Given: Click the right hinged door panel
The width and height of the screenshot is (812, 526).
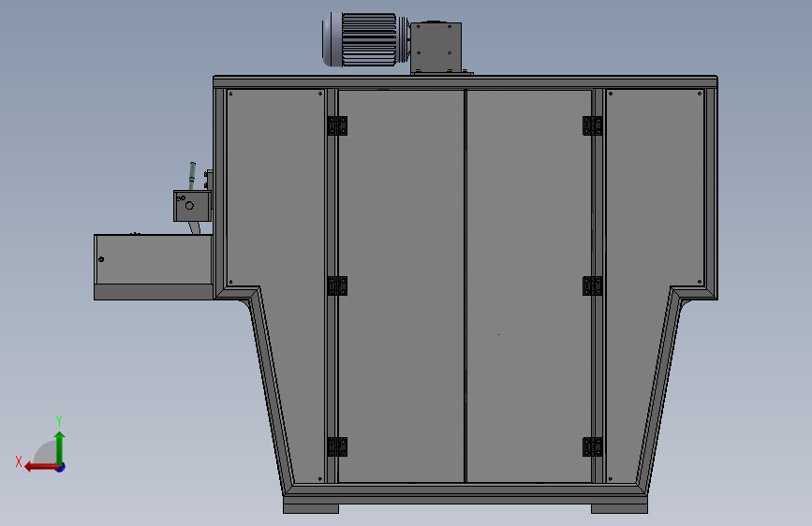Looking at the screenshot, I should coord(529,285).
